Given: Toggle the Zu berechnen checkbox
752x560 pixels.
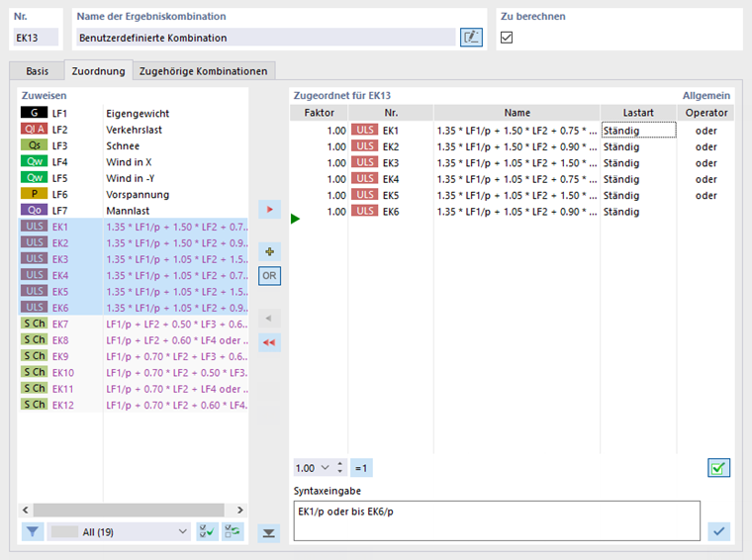Looking at the screenshot, I should point(507,38).
